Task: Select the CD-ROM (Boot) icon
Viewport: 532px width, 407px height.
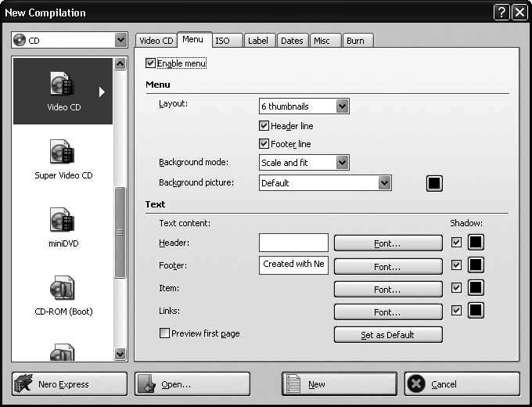Action: [x=63, y=289]
